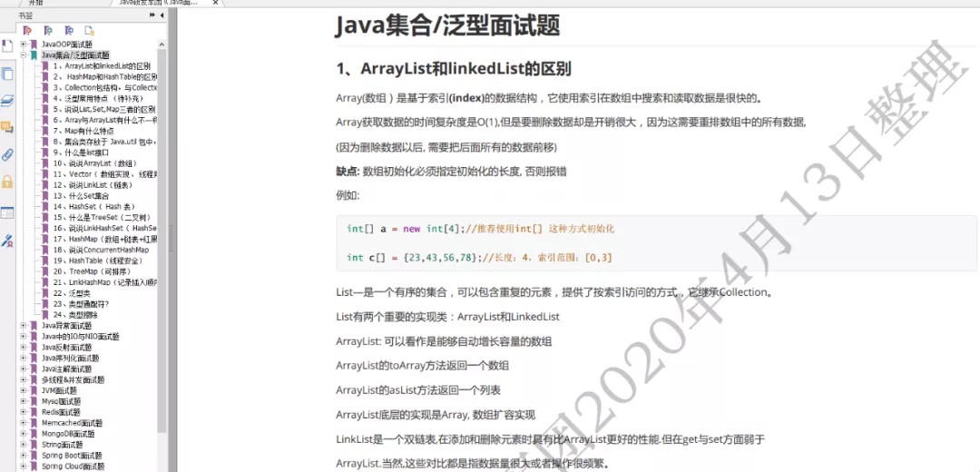The height and width of the screenshot is (472, 980).
Task: Expand the Java中的IO与NIO面试题 node
Action: (x=23, y=337)
